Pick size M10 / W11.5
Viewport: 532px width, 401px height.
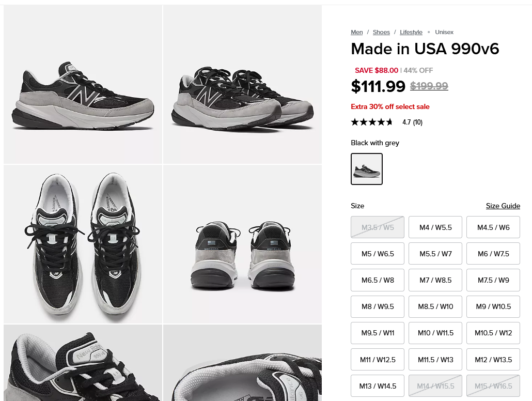435,333
